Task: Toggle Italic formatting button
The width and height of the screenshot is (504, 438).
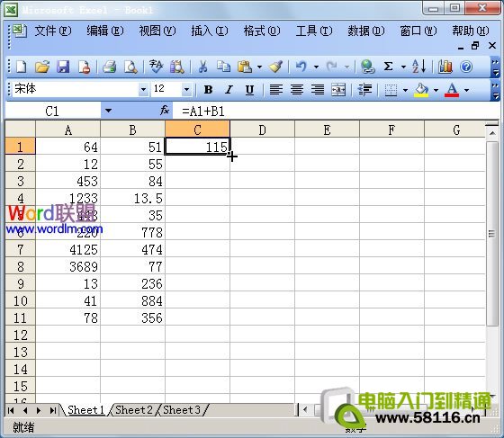Action: (x=229, y=90)
